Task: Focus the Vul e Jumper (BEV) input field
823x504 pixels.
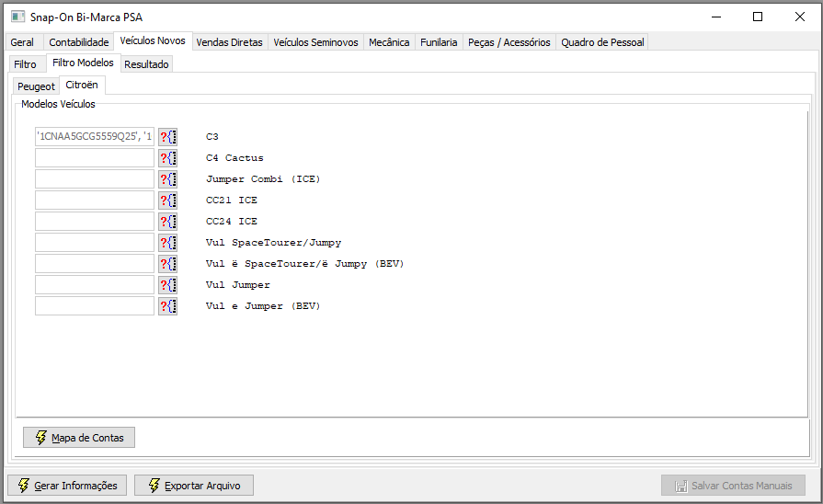Action: pos(95,306)
